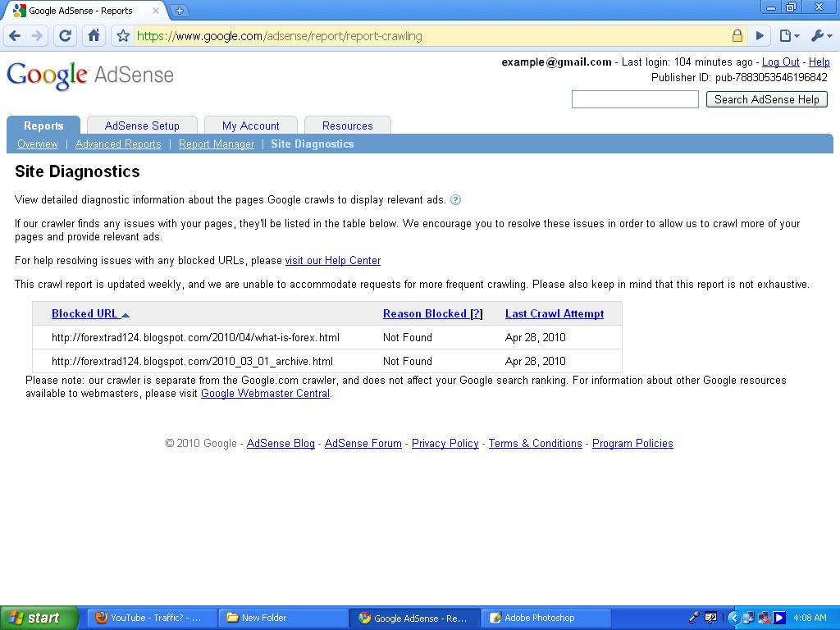840x630 pixels.
Task: Open the AdSense Forum footer link
Action: point(363,443)
